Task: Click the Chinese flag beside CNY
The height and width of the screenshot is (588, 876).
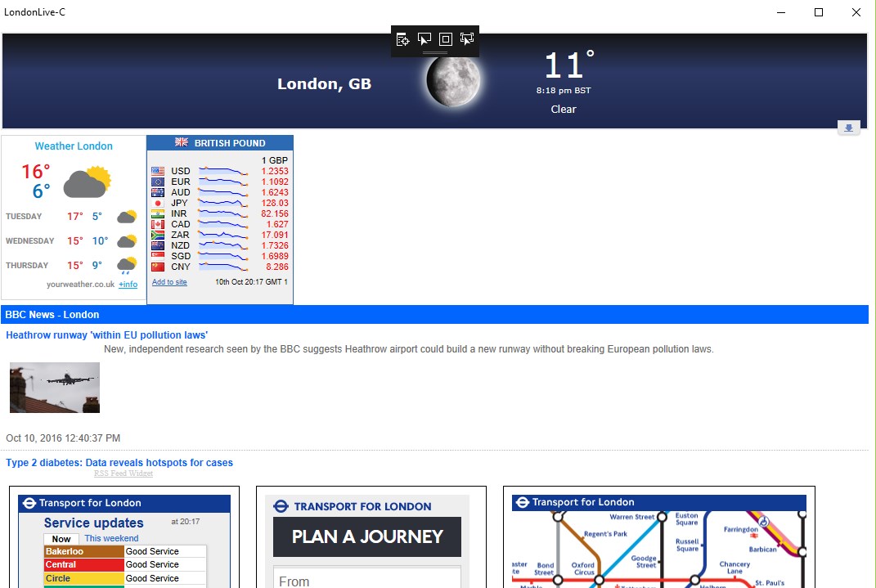Action: tap(158, 267)
